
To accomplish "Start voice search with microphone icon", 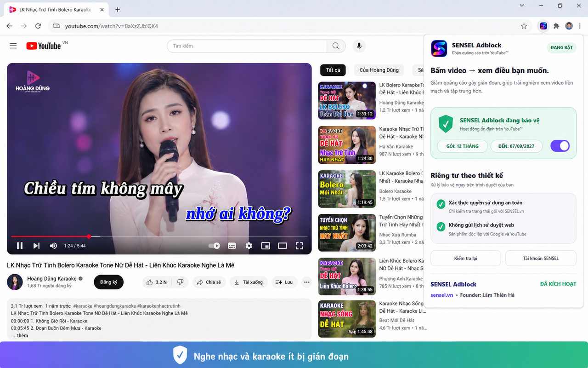I will [359, 46].
